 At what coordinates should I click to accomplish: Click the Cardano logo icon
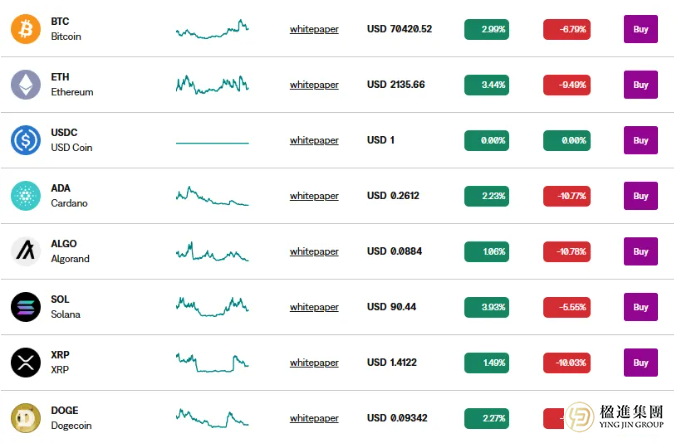(25, 196)
